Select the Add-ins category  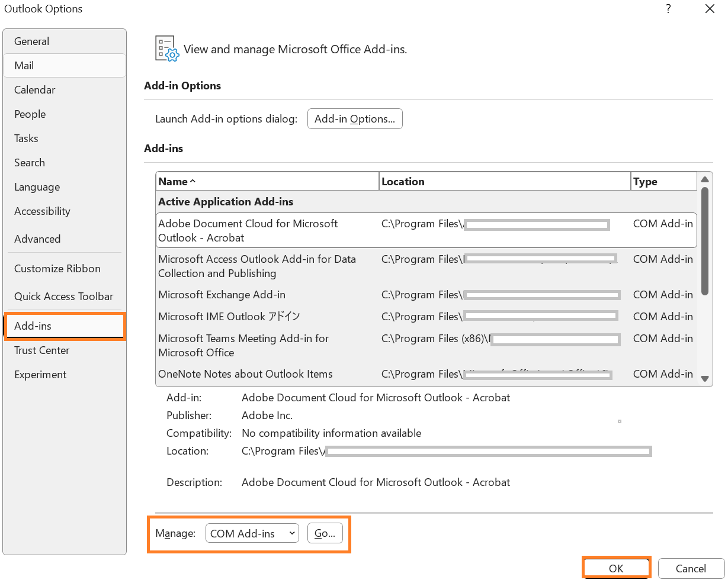pos(65,326)
